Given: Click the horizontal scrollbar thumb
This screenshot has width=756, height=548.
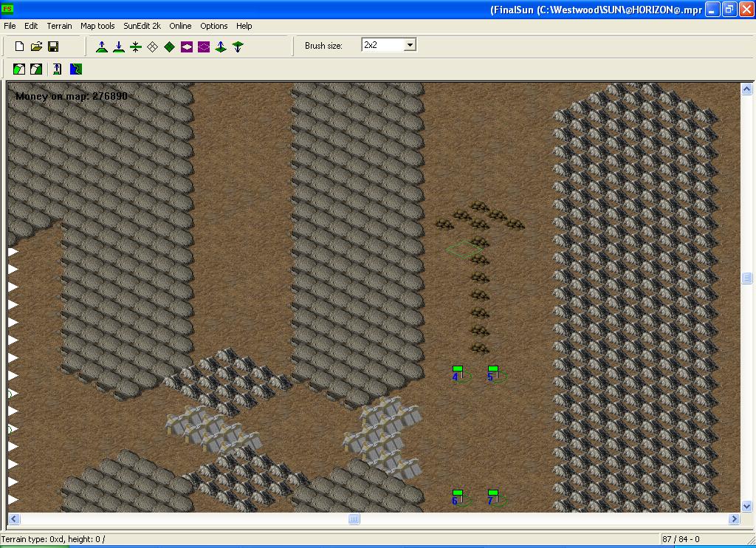Looking at the screenshot, I should [354, 519].
